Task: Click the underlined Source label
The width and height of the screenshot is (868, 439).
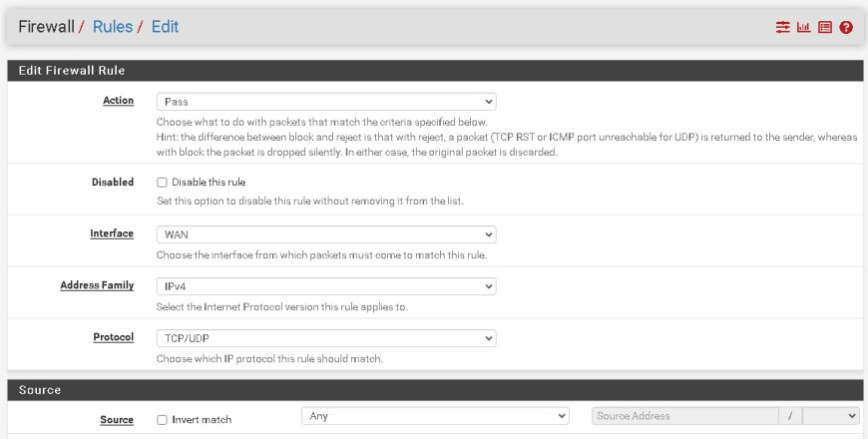Action: point(117,420)
